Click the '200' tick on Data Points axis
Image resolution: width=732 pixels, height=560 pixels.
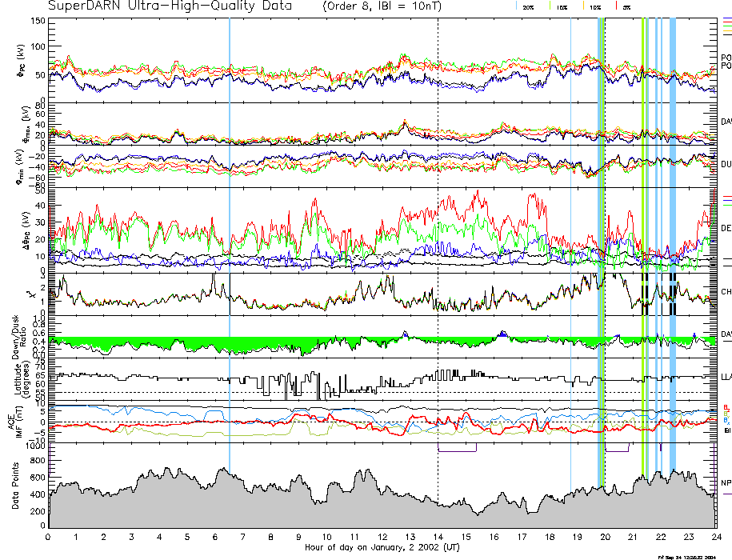pyautogui.click(x=38, y=511)
